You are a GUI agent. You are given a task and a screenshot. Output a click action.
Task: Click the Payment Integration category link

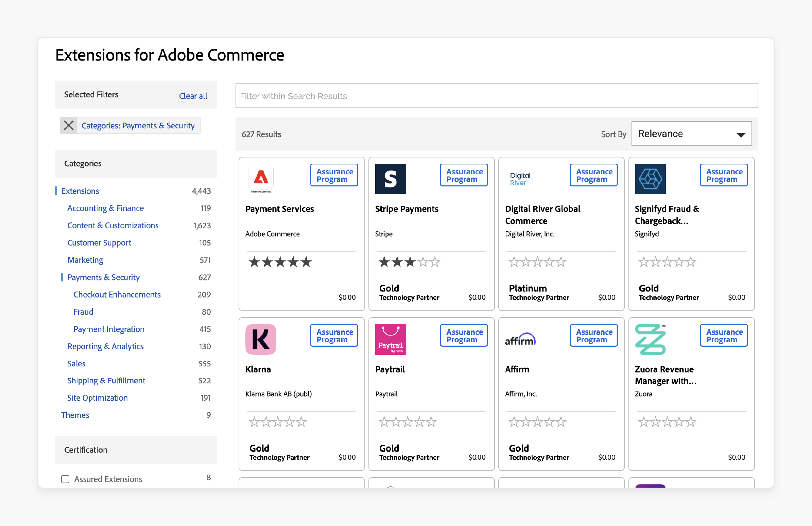[x=108, y=329]
